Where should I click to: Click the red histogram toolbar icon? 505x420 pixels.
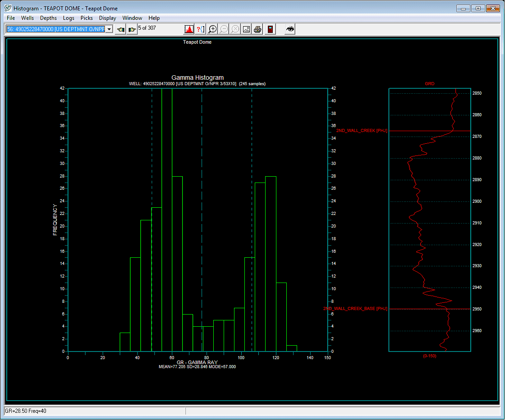pyautogui.click(x=189, y=29)
